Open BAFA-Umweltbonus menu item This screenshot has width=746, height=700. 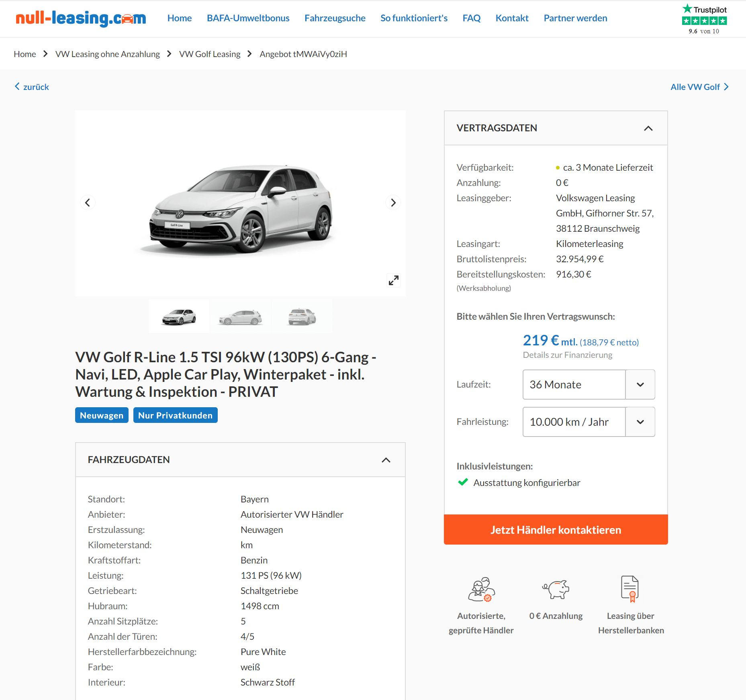coord(248,18)
